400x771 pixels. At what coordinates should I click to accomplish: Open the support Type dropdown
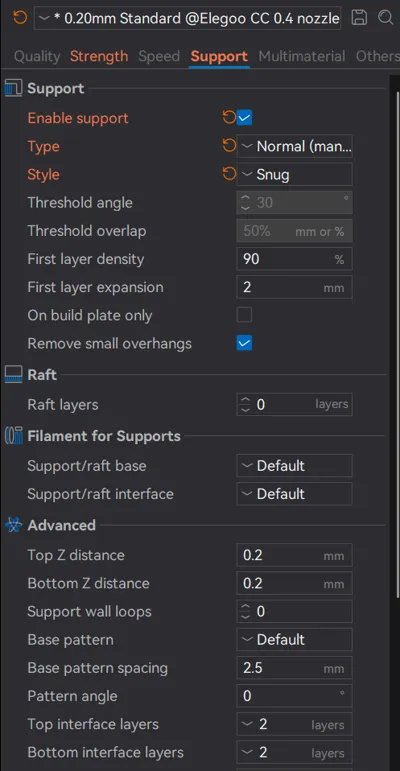294,146
